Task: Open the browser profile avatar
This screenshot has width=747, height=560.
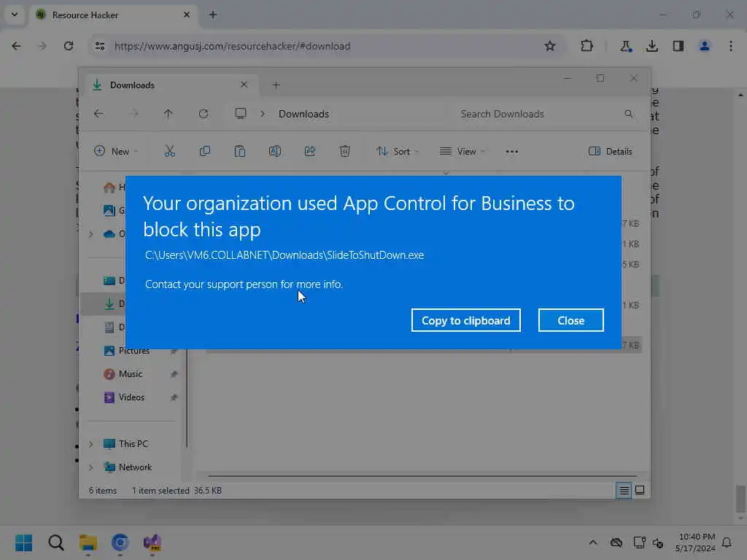Action: click(x=704, y=46)
